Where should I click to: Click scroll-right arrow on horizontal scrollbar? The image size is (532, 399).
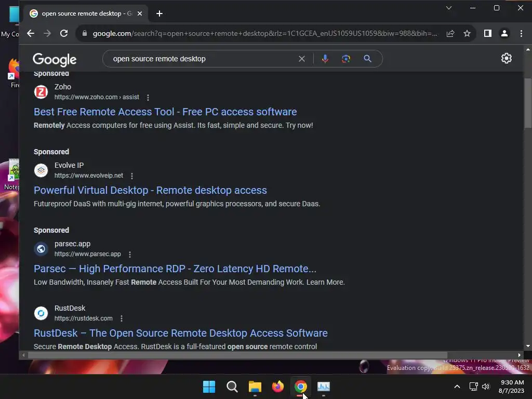point(519,355)
